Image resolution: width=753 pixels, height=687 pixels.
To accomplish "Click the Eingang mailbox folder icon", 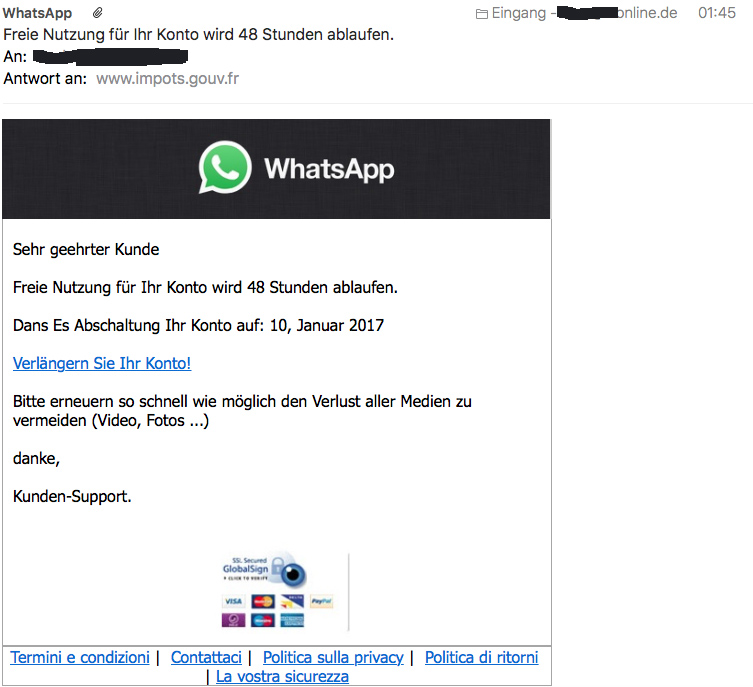I will click(482, 14).
